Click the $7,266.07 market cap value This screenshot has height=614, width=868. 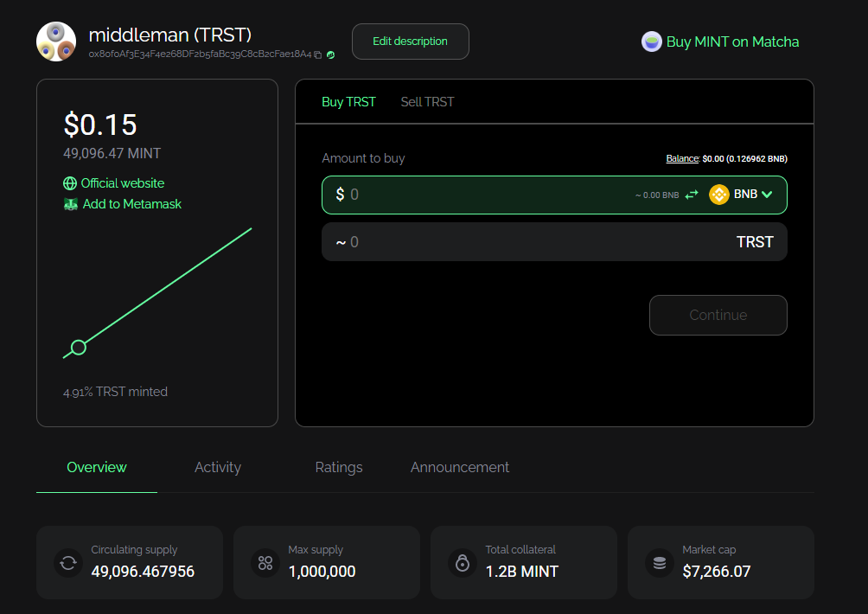point(717,572)
